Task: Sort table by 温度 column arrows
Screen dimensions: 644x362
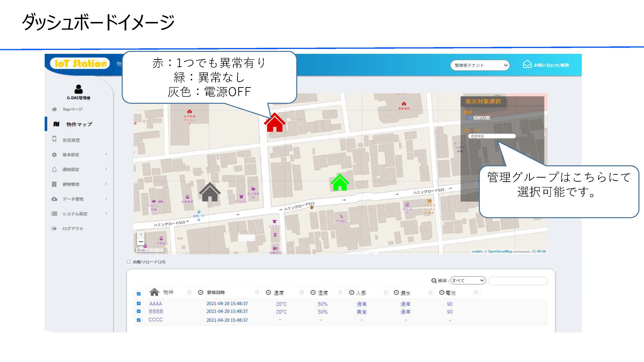Action: [x=302, y=292]
